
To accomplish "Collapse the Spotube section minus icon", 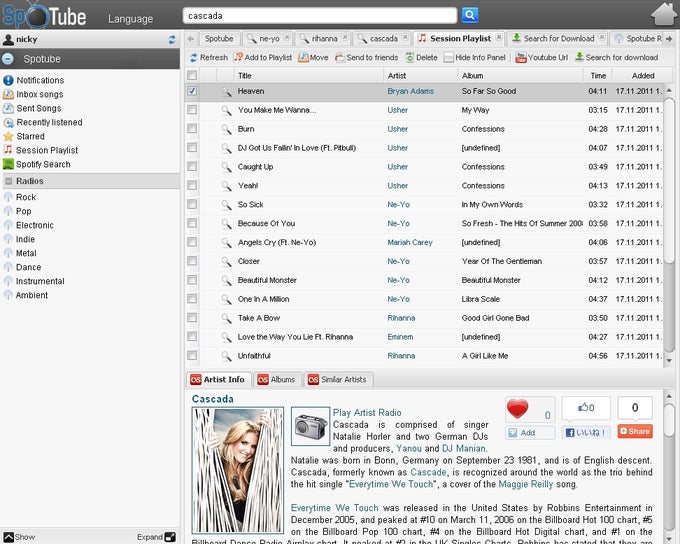I will coord(8,59).
